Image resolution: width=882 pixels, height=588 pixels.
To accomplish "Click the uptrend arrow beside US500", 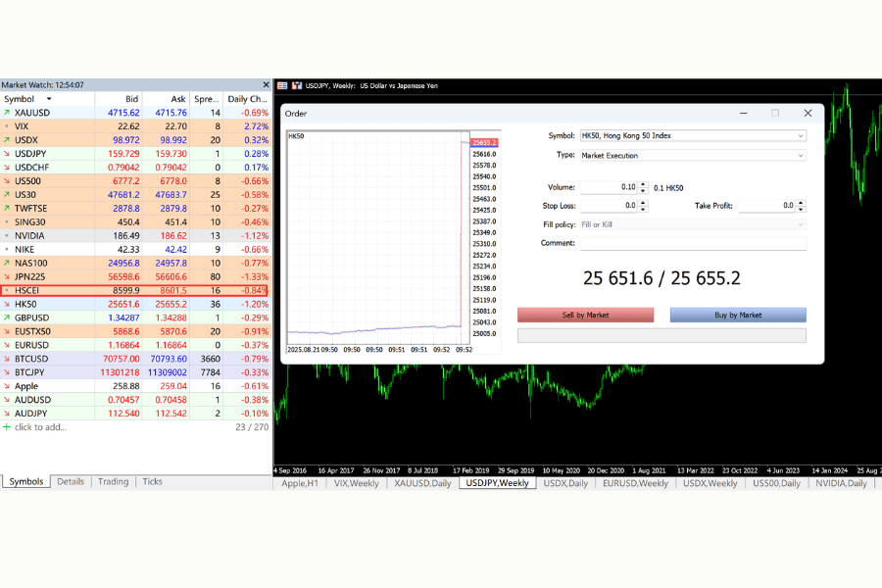I will [8, 180].
